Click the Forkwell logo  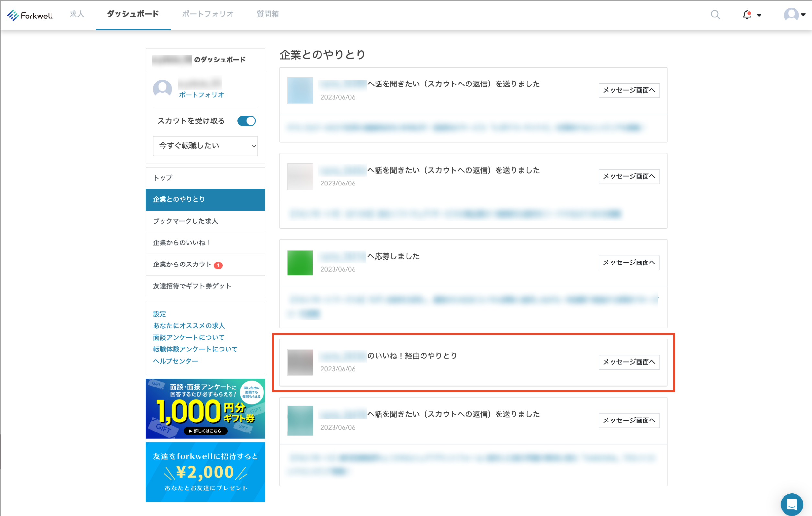(x=30, y=15)
